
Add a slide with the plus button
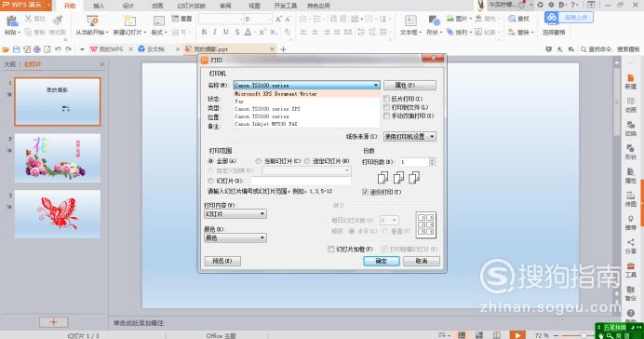tap(53, 322)
